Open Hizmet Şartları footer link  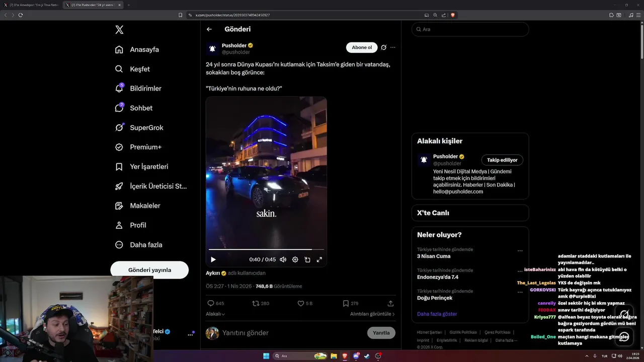[429, 332]
